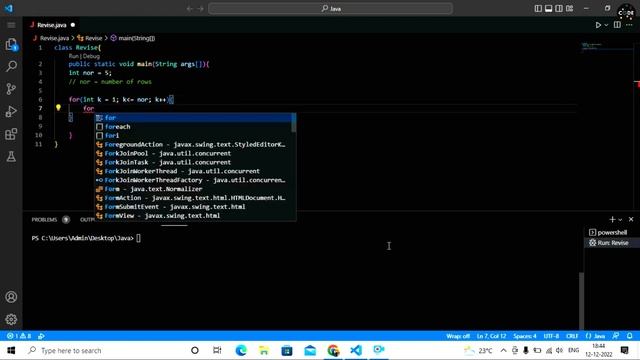Open the Source Control view
The height and width of the screenshot is (360, 640).
tap(11, 89)
